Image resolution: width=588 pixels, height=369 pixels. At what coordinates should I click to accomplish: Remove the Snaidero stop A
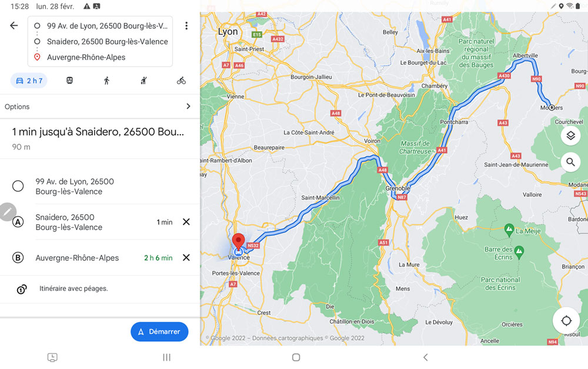click(x=186, y=222)
